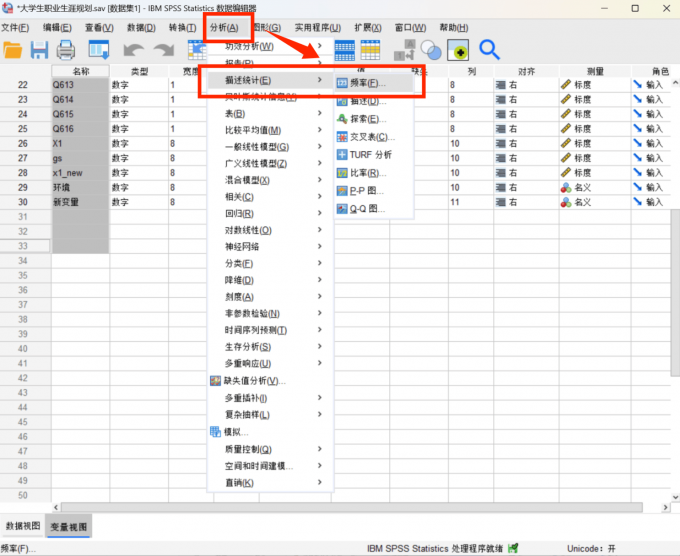Viewport: 680px width, 556px height.
Task: Click the 类型 column header
Action: (x=139, y=71)
